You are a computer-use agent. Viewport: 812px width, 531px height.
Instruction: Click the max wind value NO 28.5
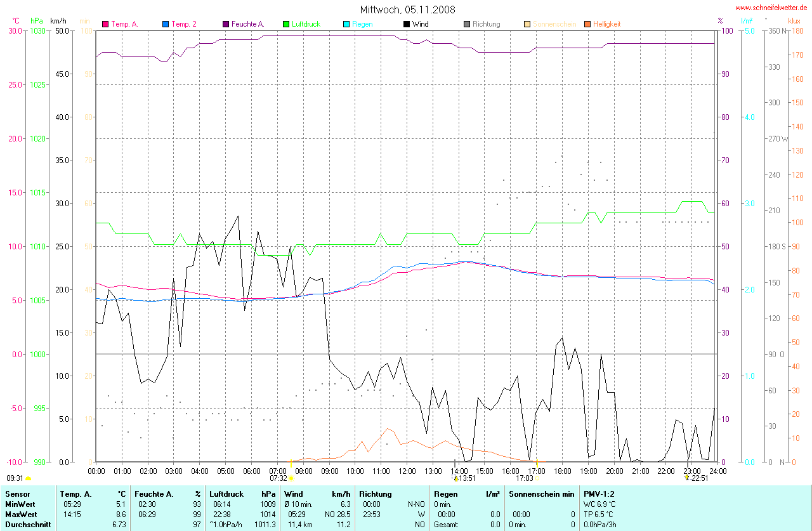click(338, 514)
